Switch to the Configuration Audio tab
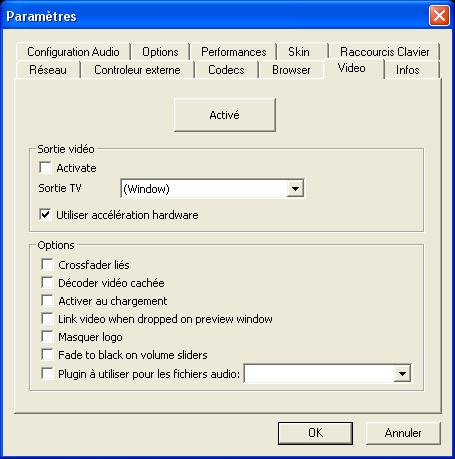455x459 pixels. tap(73, 52)
